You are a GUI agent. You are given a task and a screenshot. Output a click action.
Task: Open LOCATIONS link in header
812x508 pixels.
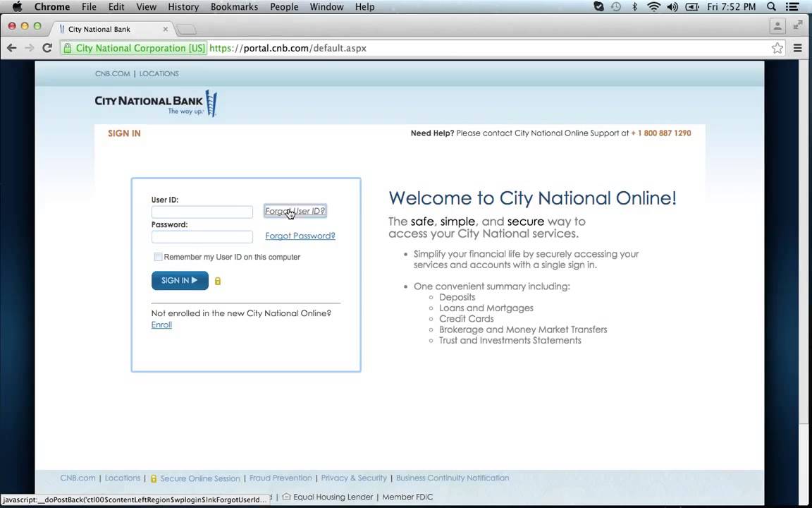point(159,73)
